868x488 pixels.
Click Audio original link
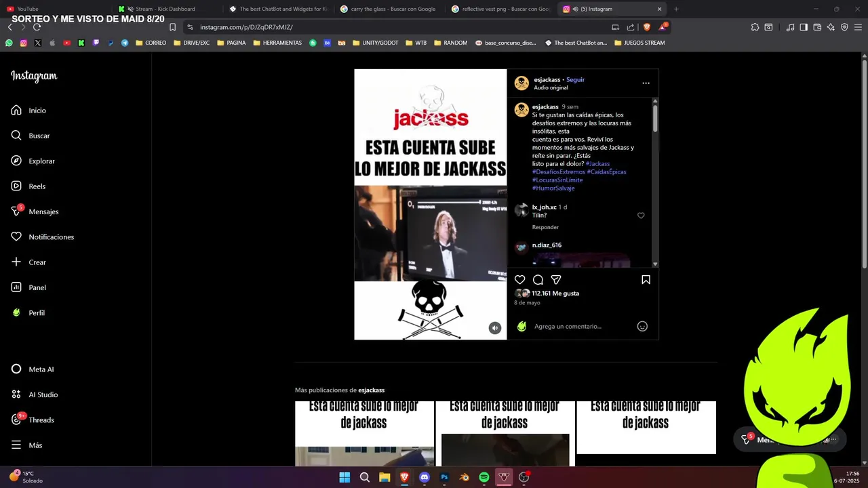coord(551,88)
